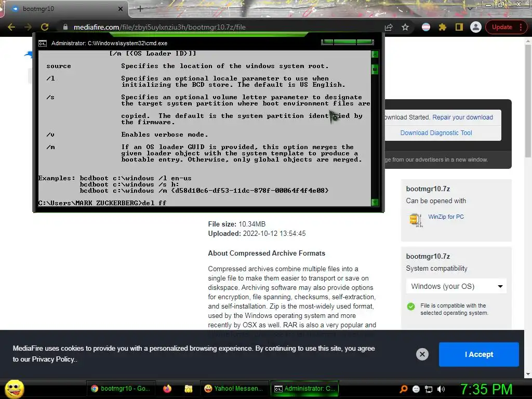This screenshot has height=399, width=532.
Task: Open the 'Windows (your OS)' compatibility dropdown
Action: pyautogui.click(x=456, y=286)
